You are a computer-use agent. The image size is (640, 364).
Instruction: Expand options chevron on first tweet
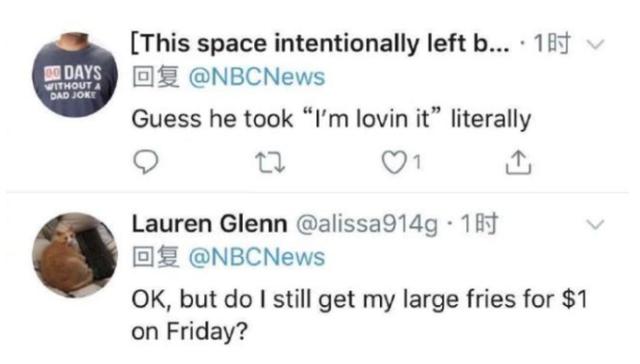point(595,44)
